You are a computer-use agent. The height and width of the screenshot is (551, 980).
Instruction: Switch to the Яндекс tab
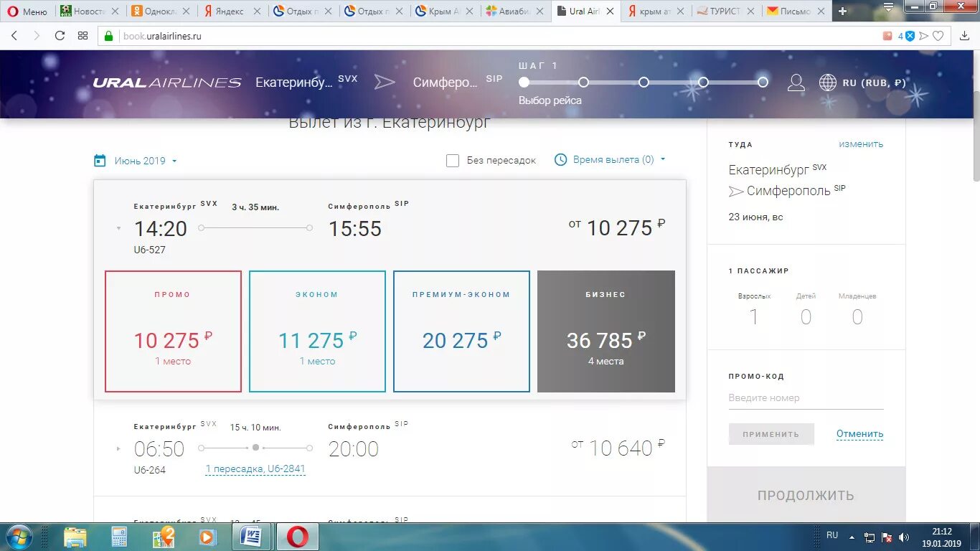click(x=232, y=11)
